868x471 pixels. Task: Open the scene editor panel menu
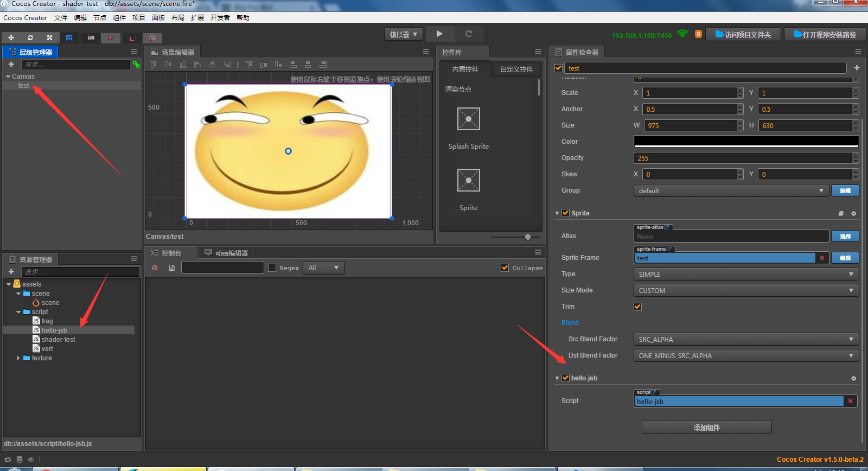coord(426,52)
